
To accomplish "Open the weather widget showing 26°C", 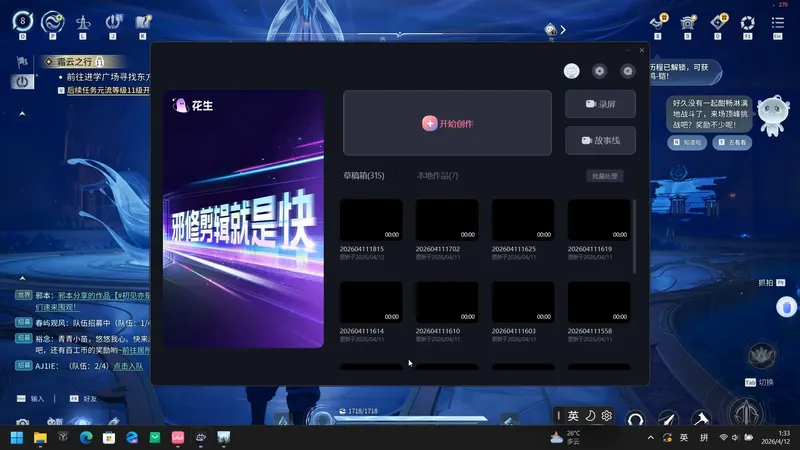I will tap(565, 437).
